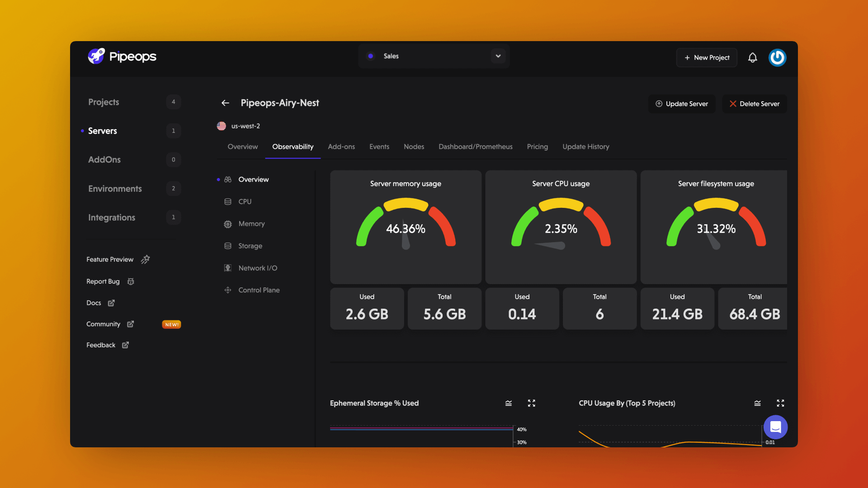
Task: Switch to the Dashboard/Prometheus tab
Action: [475, 146]
